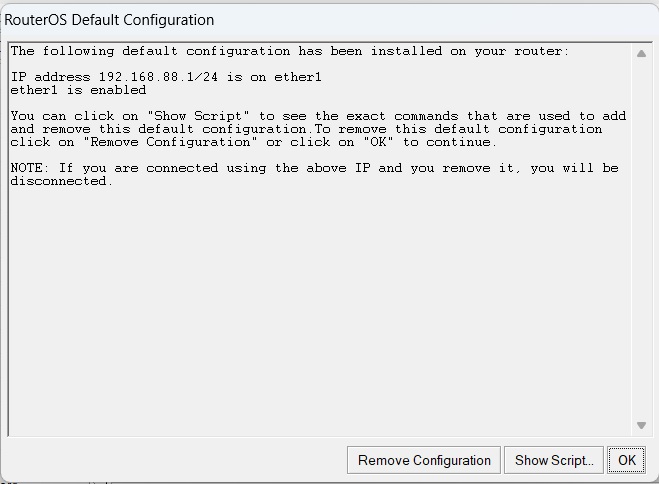Viewport: 659px width, 484px height.
Task: Click the word NOTE: in the message
Action: tap(30, 168)
